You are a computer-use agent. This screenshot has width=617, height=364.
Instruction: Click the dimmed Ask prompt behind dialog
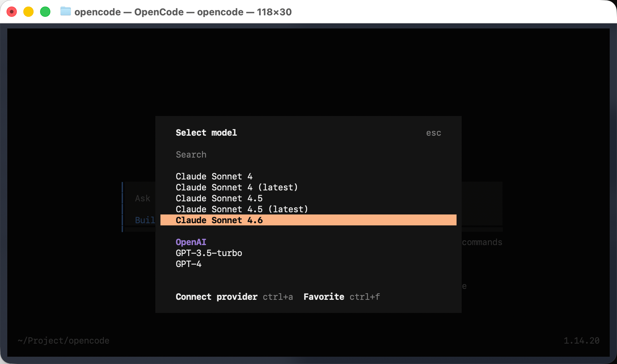[x=143, y=198]
